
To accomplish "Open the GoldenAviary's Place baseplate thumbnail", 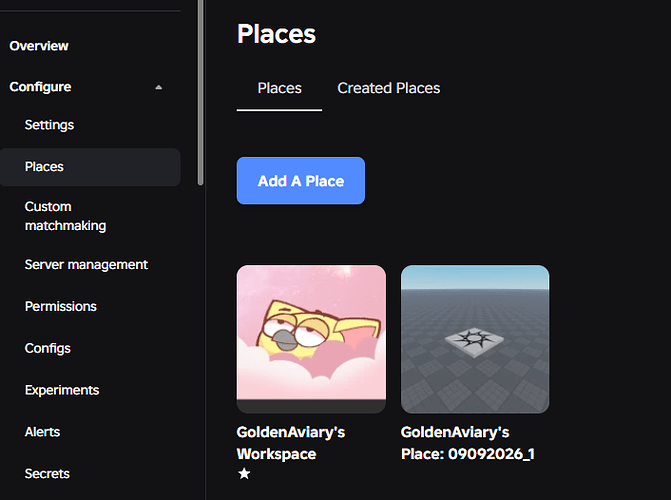I will point(475,339).
